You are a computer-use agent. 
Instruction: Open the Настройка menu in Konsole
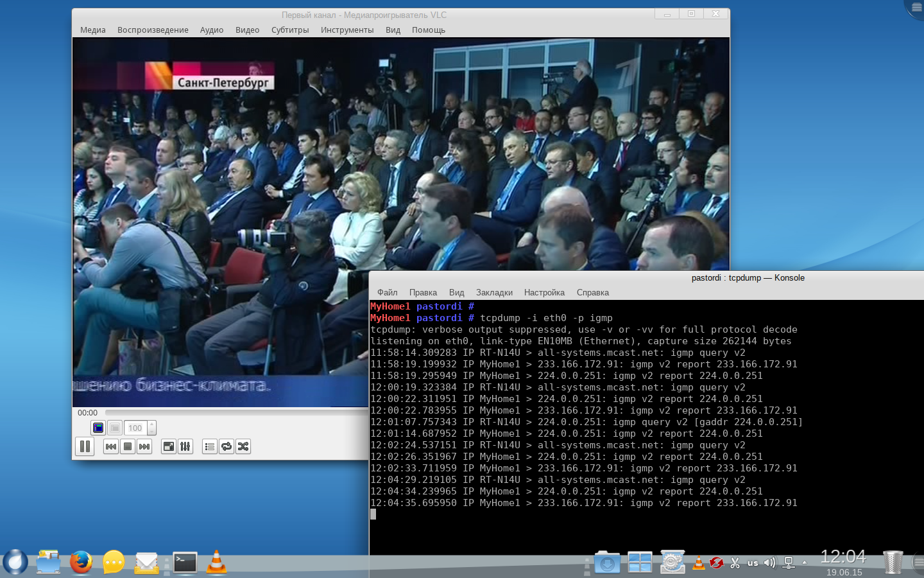(545, 293)
